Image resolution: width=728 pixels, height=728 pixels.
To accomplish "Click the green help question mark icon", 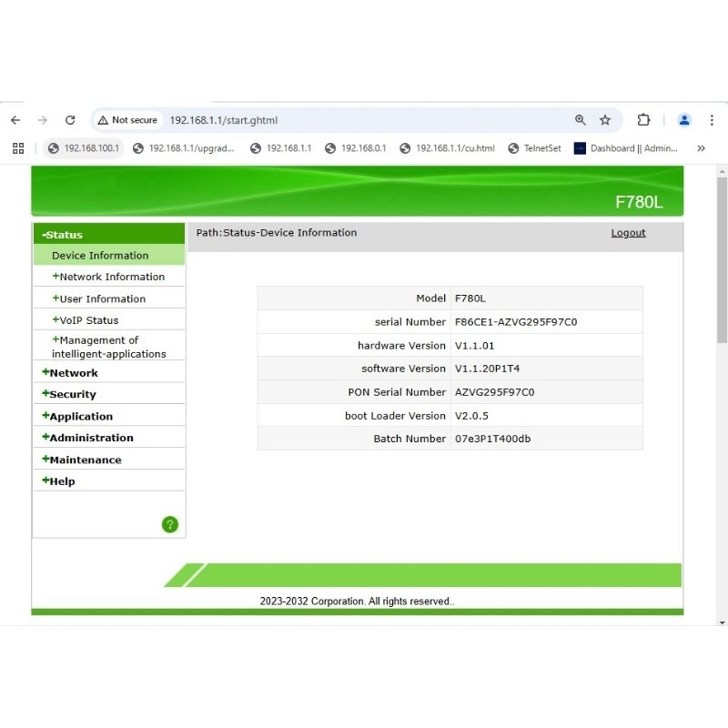I will [x=170, y=524].
